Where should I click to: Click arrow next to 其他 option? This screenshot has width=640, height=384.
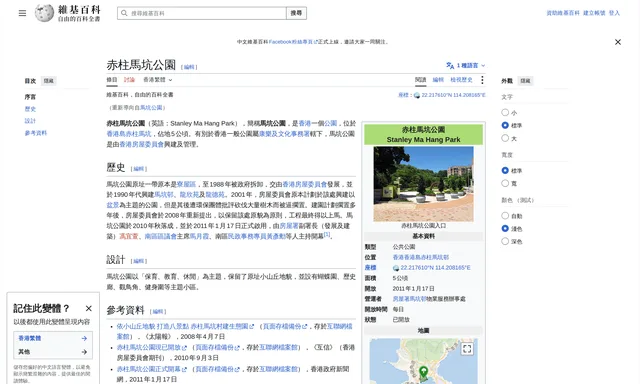tap(84, 352)
